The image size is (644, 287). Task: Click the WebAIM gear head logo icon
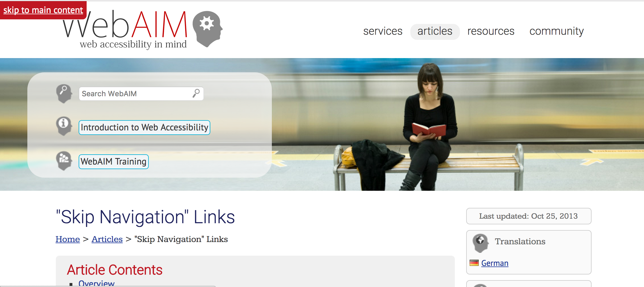207,29
